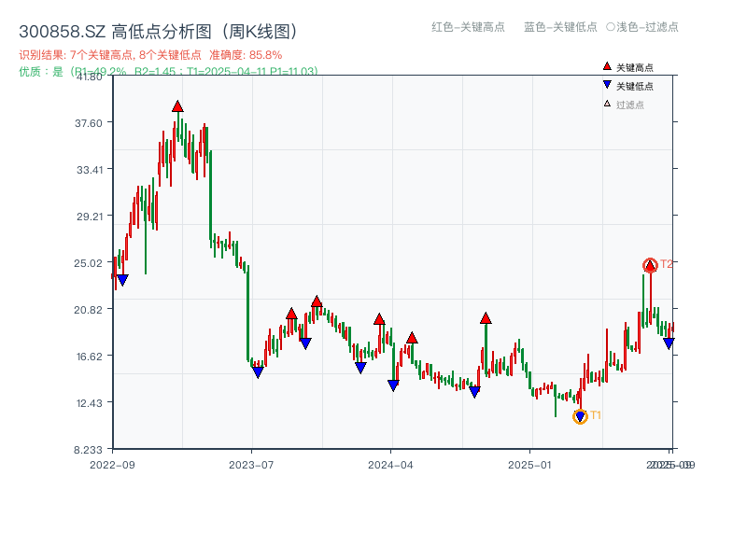
Task: Click the red 关键高点 triangle icon in the legend box
Action: [x=607, y=66]
